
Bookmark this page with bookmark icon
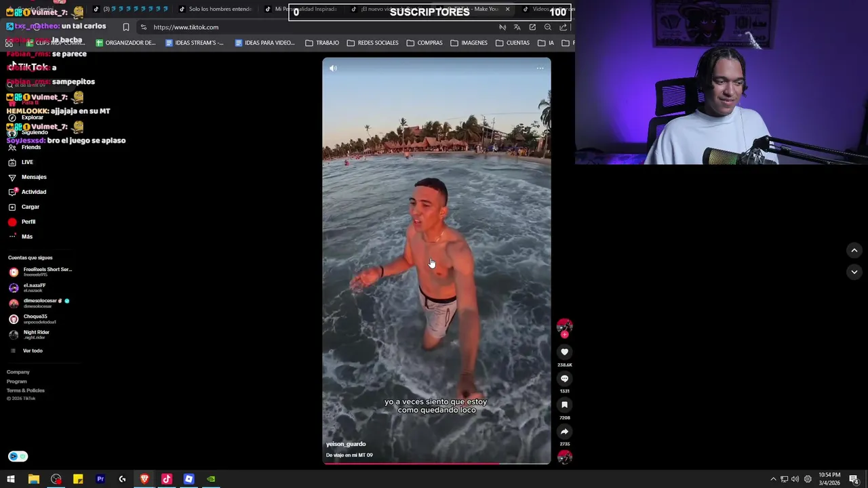coord(125,27)
